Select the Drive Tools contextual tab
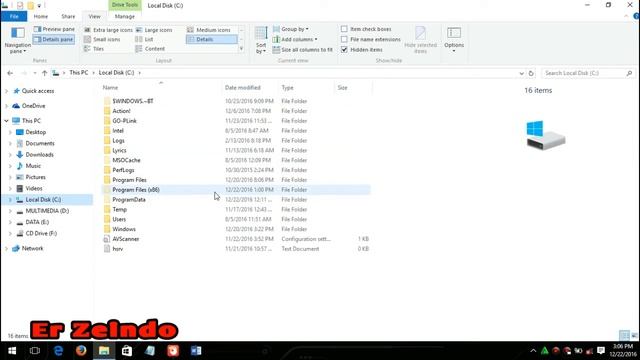640x360 pixels. click(124, 5)
